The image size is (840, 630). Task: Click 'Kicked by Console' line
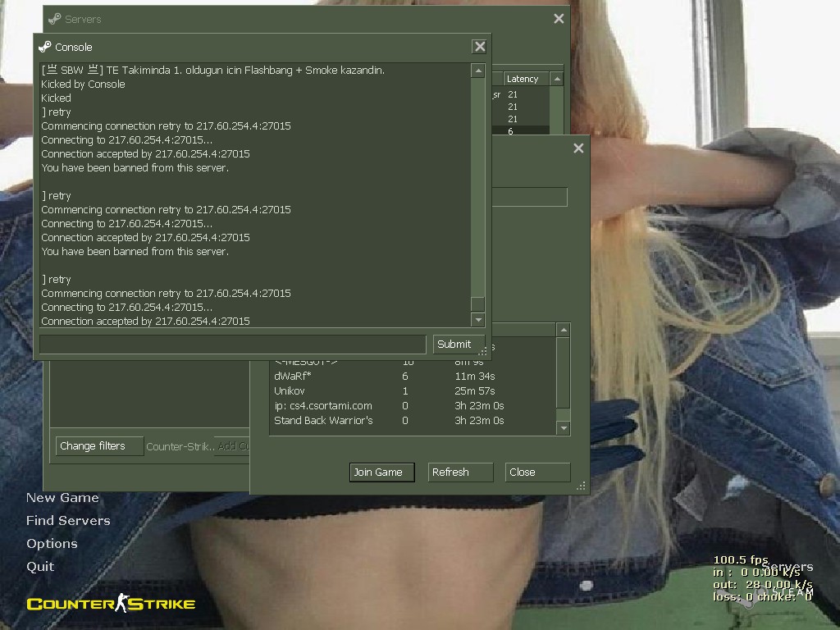(83, 84)
